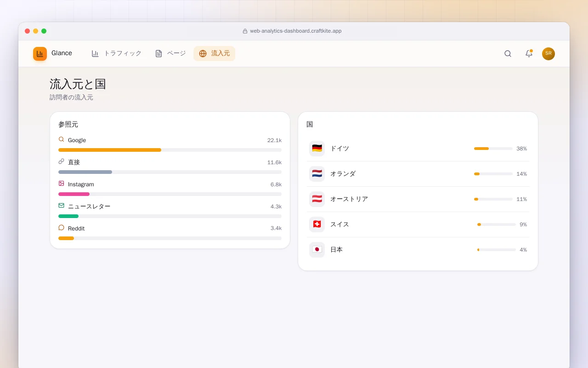Click the lock icon in the address bar
588x368 pixels.
click(x=245, y=31)
